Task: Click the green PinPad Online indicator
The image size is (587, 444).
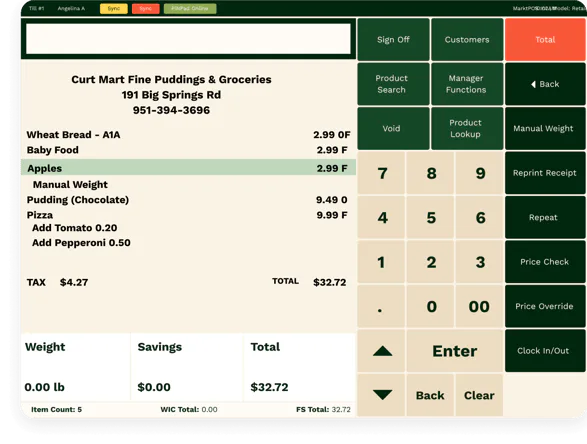Action: point(190,9)
